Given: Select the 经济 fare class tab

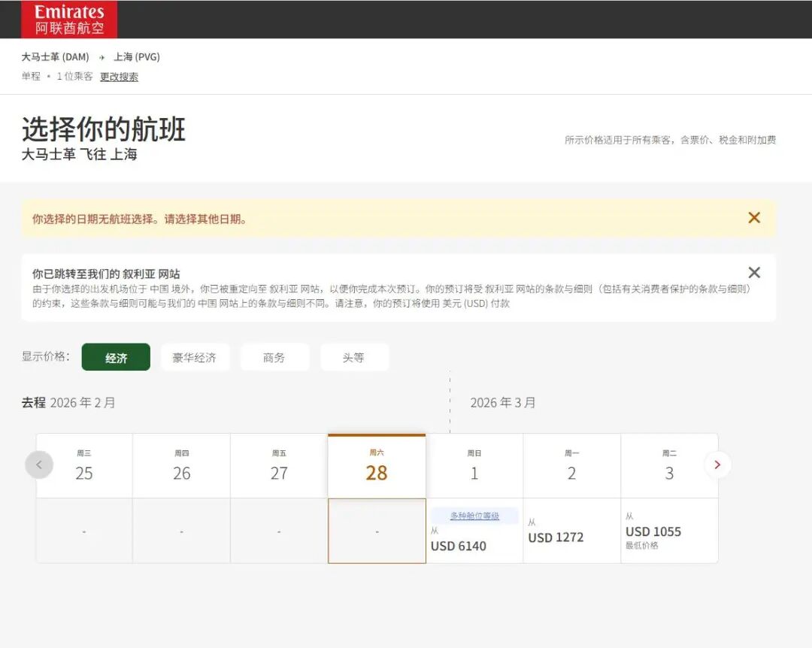Looking at the screenshot, I should pyautogui.click(x=116, y=357).
